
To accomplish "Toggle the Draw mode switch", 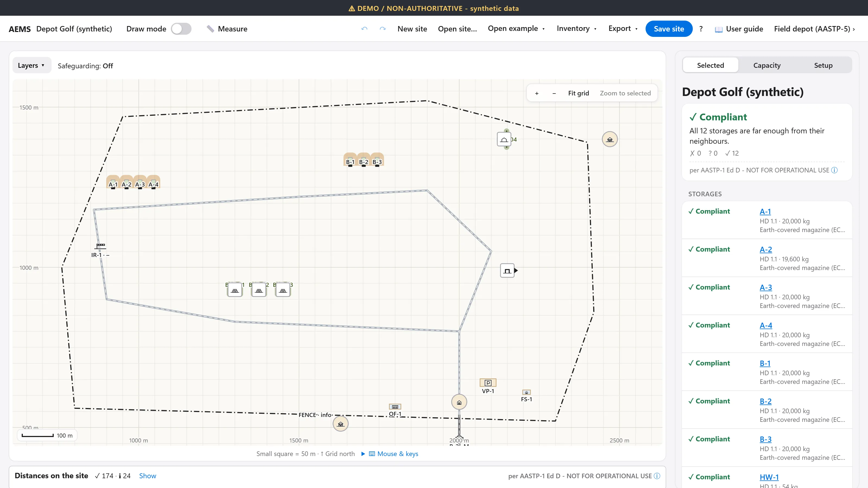I will pos(181,29).
